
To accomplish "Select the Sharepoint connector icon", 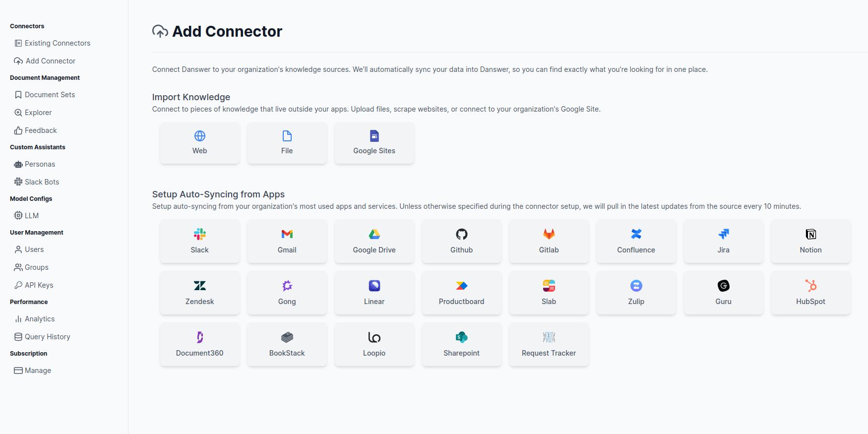I will click(462, 337).
